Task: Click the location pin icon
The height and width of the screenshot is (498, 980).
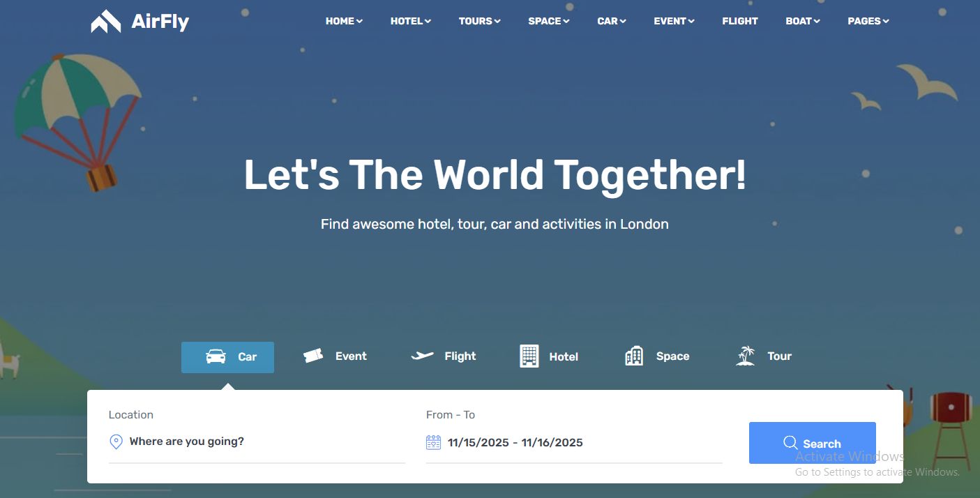Action: coord(116,442)
